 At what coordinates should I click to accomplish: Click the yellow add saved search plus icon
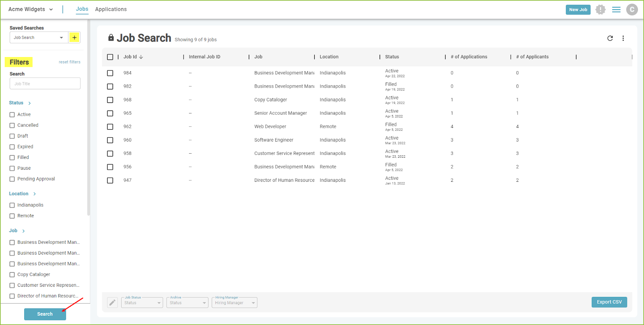pyautogui.click(x=74, y=37)
